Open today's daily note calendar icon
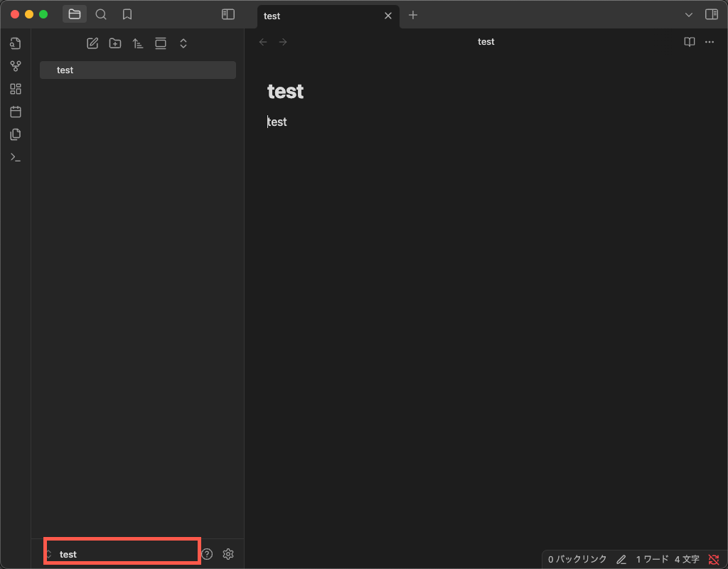Screen dimensions: 728x569 tap(16, 112)
